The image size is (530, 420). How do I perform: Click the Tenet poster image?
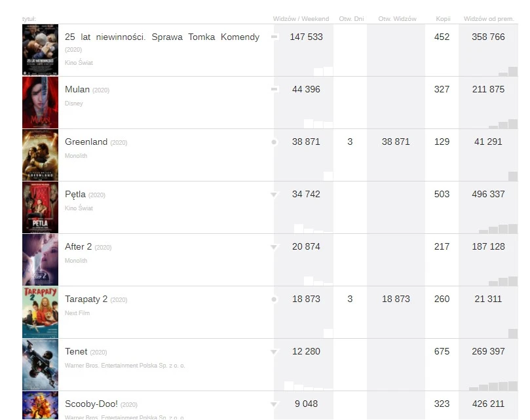[x=40, y=364]
